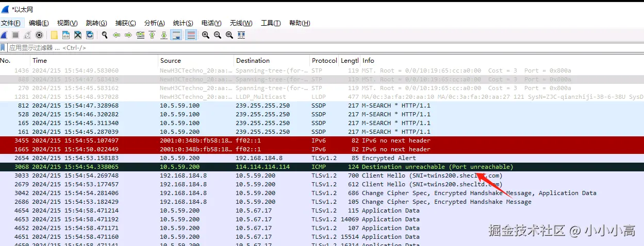This screenshot has height=246, width=644.
Task: Select packet 1281 LLDP_Multicast row
Action: (322, 97)
